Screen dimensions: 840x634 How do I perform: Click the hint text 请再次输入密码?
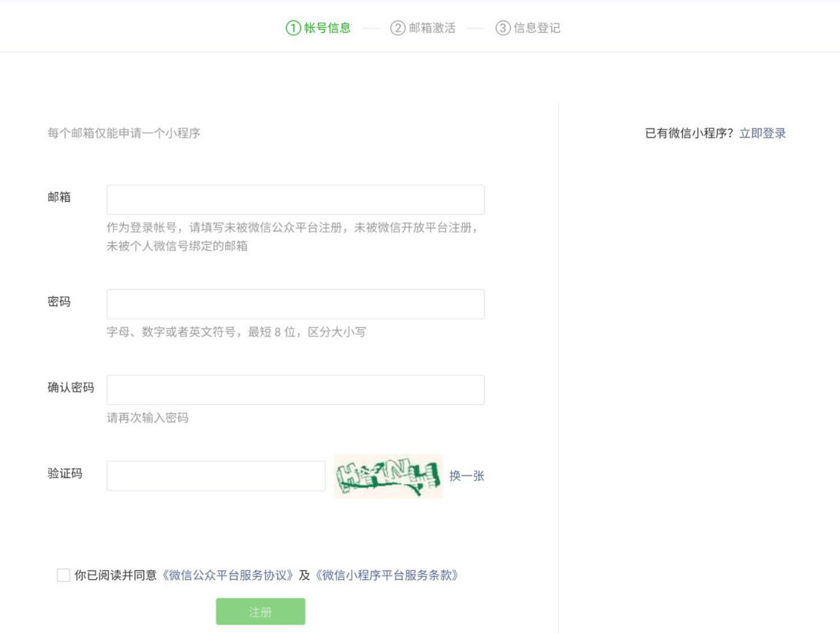148,418
